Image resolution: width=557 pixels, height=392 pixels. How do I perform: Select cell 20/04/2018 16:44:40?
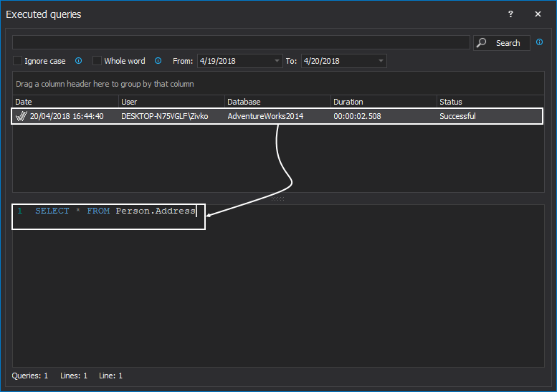[x=67, y=116]
